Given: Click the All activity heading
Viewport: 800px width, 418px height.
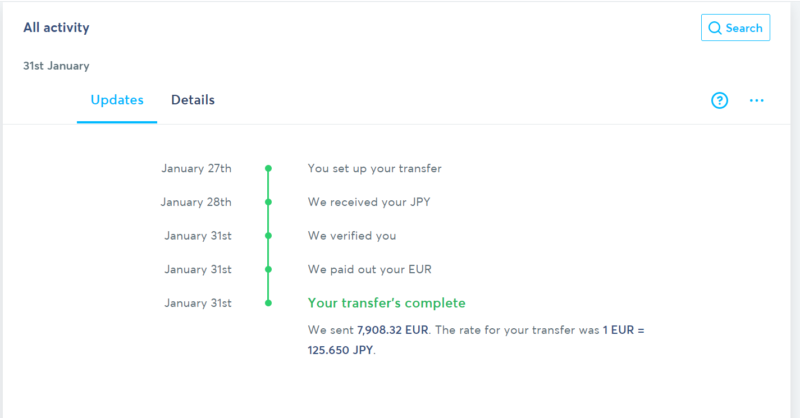Looking at the screenshot, I should point(56,28).
